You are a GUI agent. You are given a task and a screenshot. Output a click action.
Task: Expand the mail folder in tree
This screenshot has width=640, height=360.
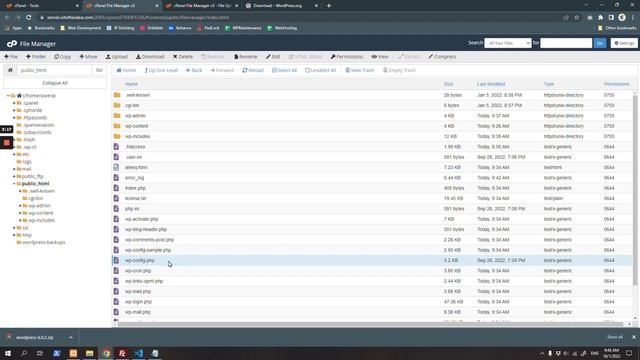[14, 169]
